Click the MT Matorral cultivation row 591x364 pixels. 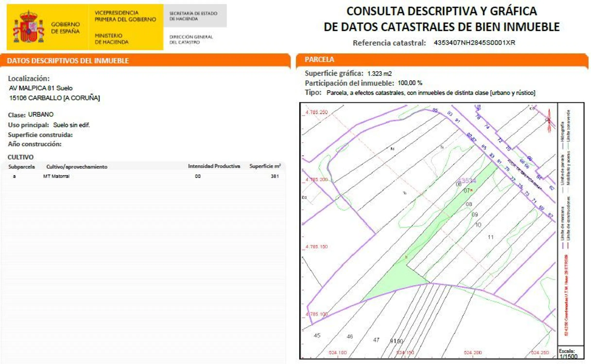pos(56,176)
